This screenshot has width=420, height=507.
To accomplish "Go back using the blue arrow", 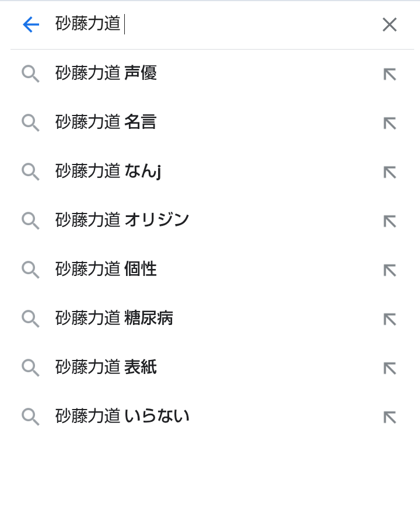I will tap(31, 25).
